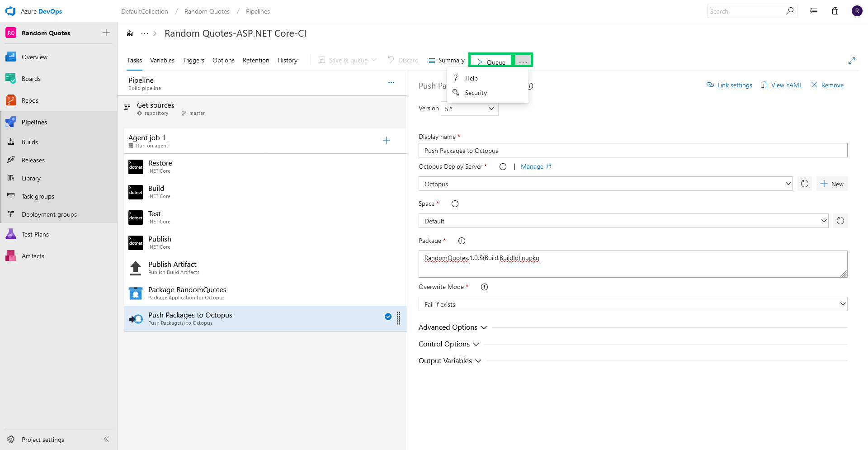Switch to the Retention tab
This screenshot has height=450, width=868.
click(x=256, y=60)
